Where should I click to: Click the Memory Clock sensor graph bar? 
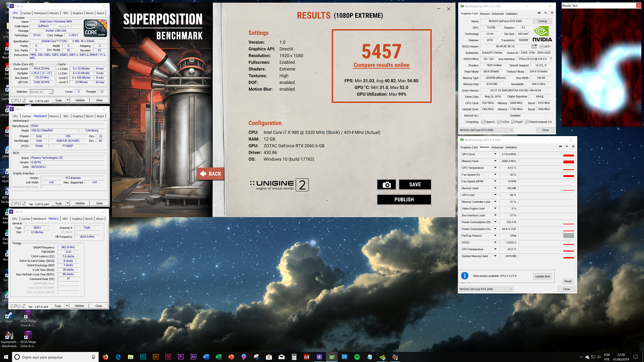(546, 161)
